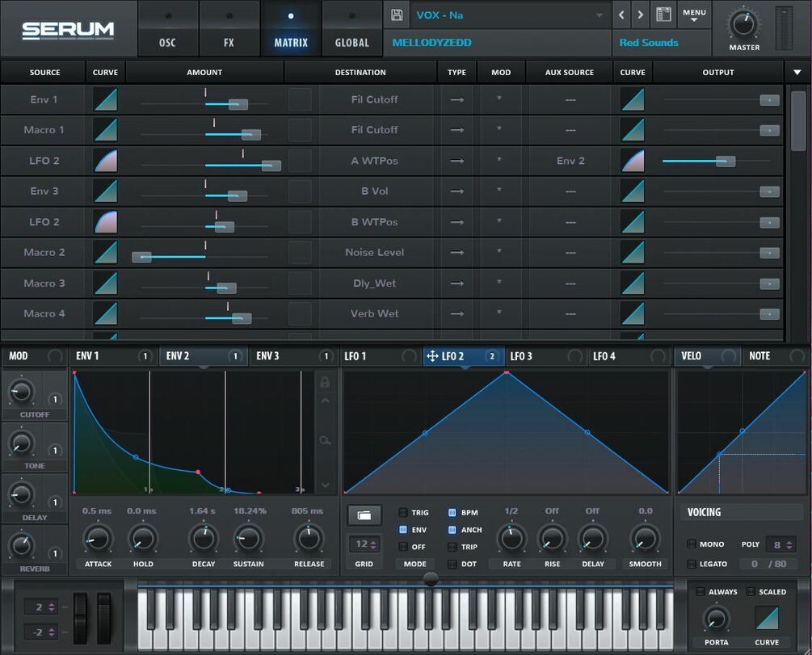Open the preset name VOX - Na dropdown
The image size is (812, 655).
[510, 15]
